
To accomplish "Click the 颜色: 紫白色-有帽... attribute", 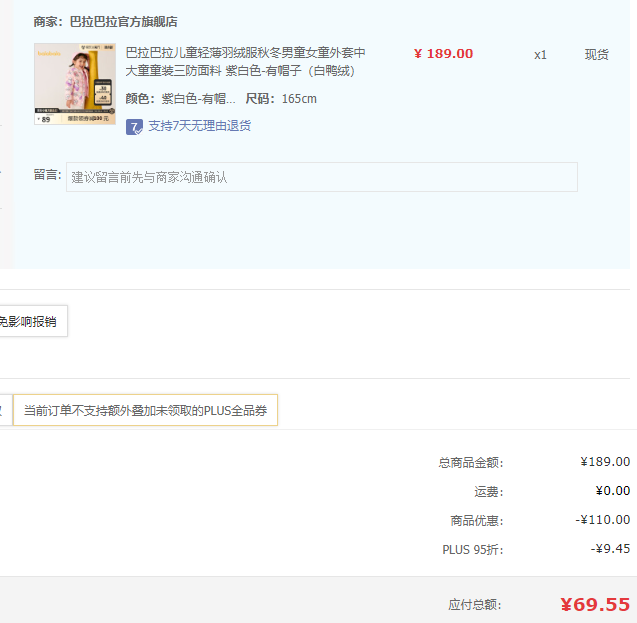I will (x=180, y=99).
